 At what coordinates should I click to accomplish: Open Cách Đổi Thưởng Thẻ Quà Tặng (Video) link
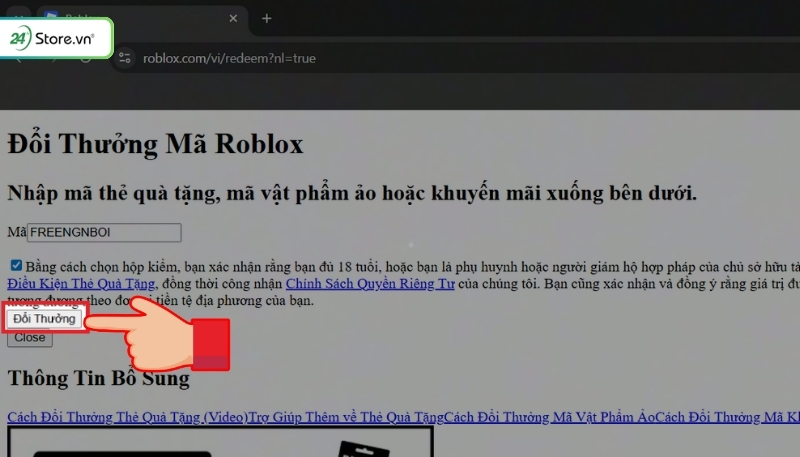pyautogui.click(x=127, y=416)
